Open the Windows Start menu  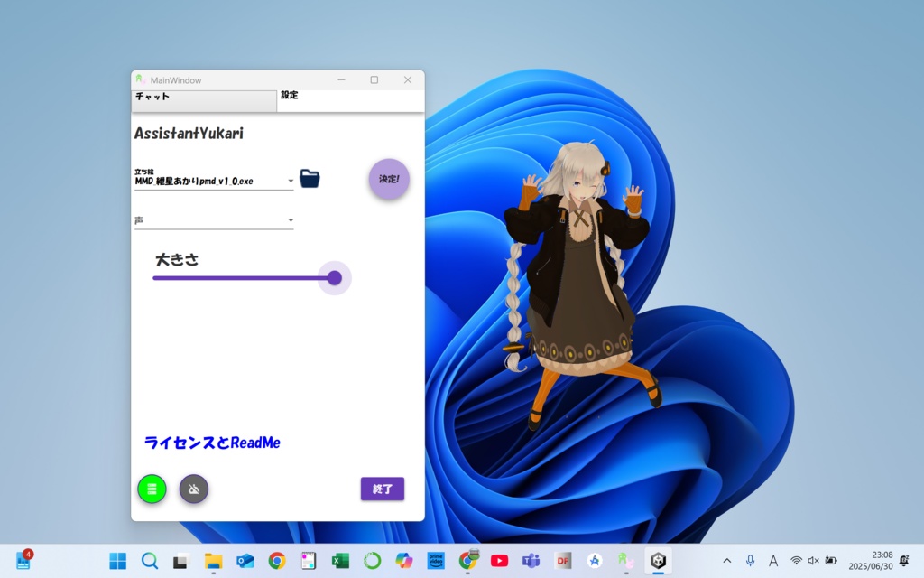[118, 561]
